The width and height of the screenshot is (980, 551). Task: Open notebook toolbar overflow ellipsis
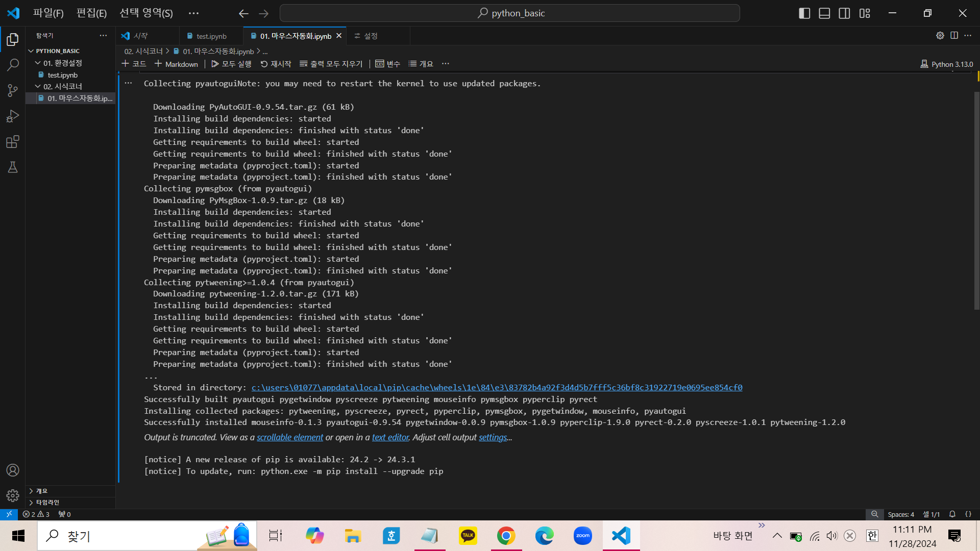click(x=446, y=64)
